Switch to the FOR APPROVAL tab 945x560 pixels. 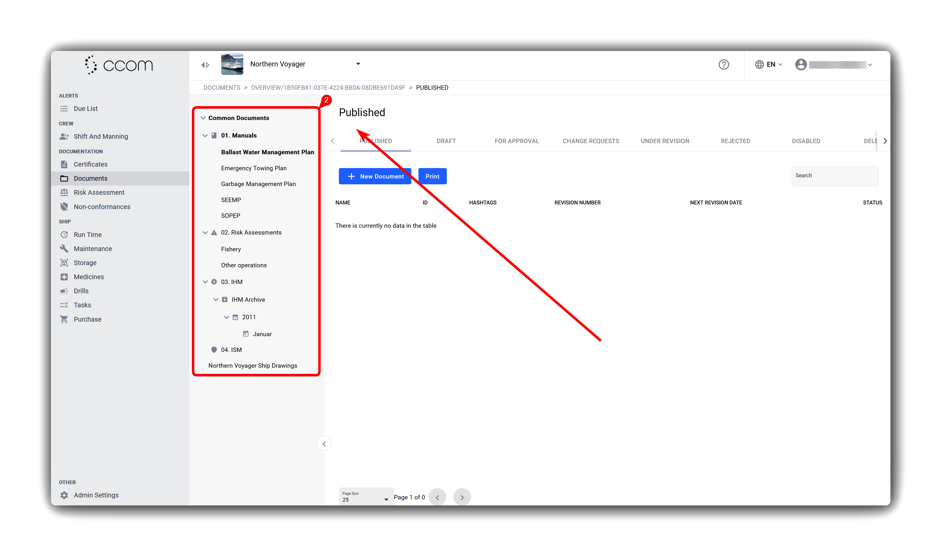pyautogui.click(x=516, y=141)
